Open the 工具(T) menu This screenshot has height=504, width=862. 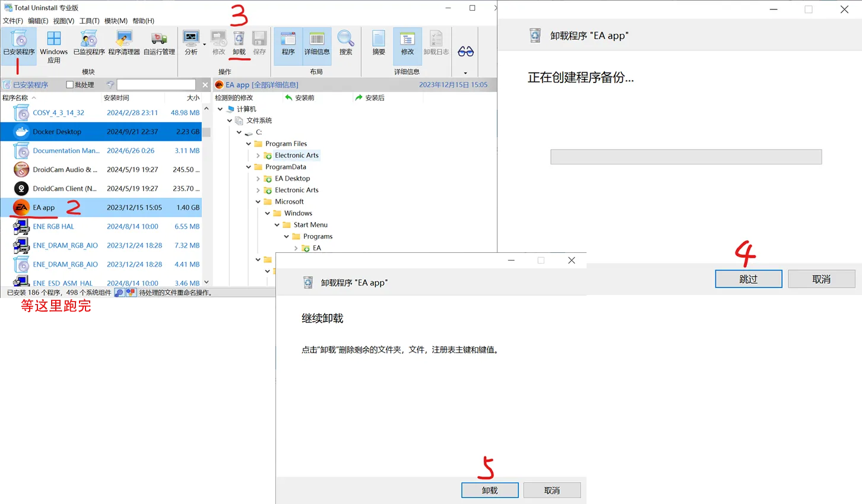[x=90, y=21]
